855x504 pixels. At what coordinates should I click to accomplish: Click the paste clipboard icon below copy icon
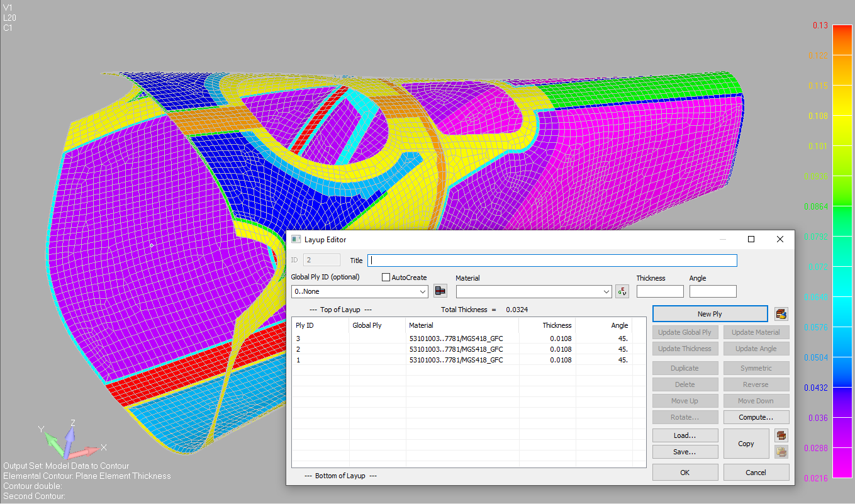point(781,451)
